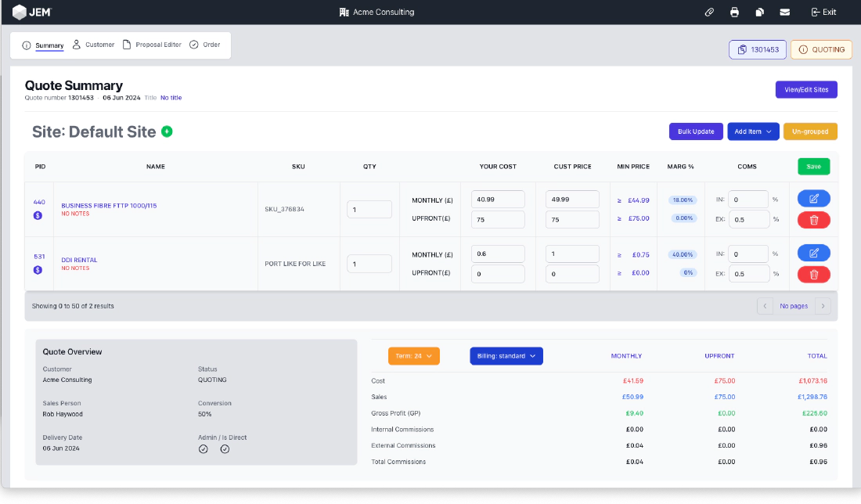Image resolution: width=861 pixels, height=504 pixels.
Task: Save the quote items with the green Save button
Action: coord(814,167)
